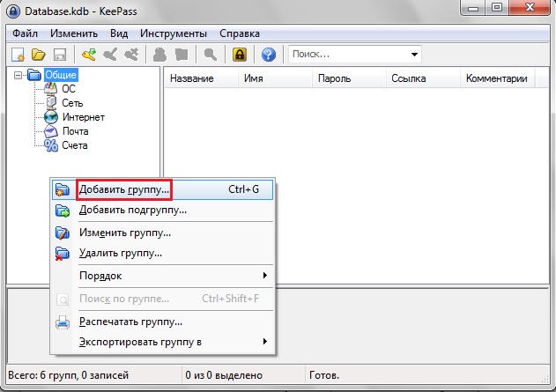Image resolution: width=556 pixels, height=392 pixels.
Task: Open Help via the question mark icon
Action: click(x=269, y=55)
